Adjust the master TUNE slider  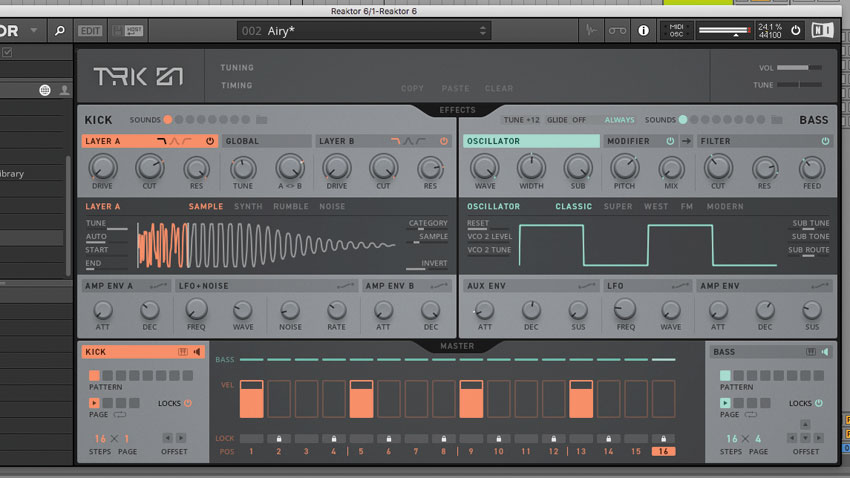point(800,85)
